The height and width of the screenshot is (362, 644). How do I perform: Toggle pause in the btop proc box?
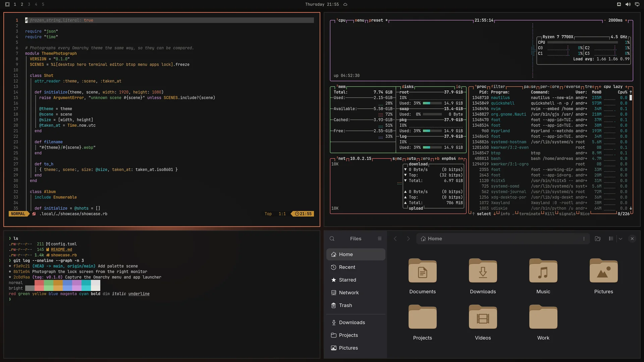(x=530, y=87)
